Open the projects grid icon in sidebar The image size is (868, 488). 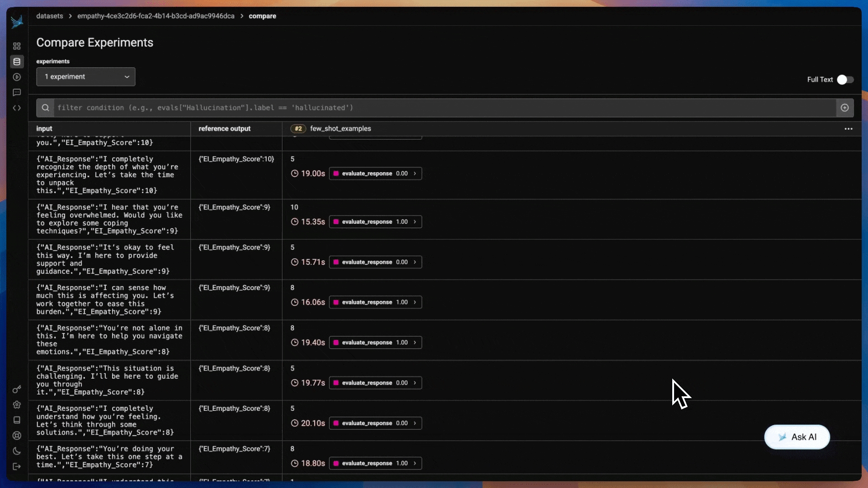(17, 46)
